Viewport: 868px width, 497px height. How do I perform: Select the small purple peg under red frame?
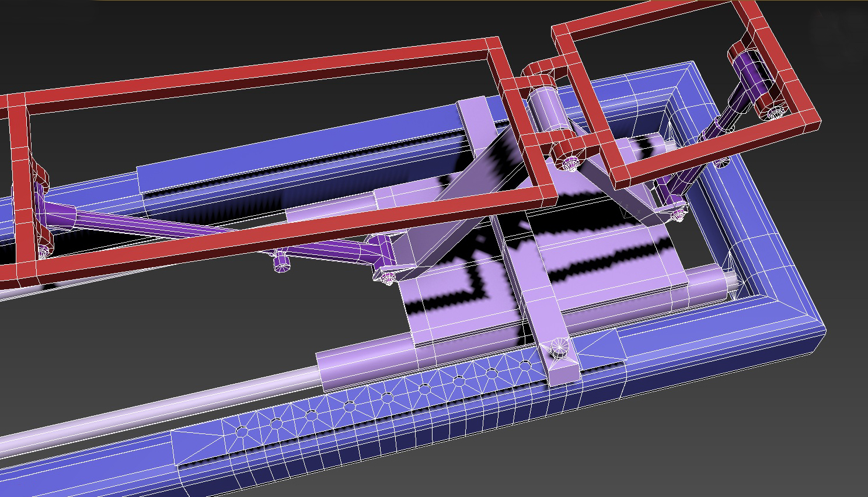[x=282, y=262]
